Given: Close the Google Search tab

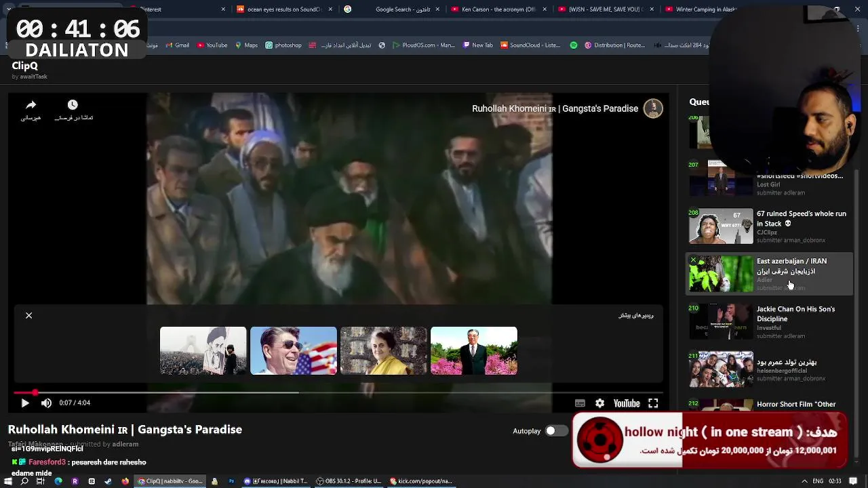Looking at the screenshot, I should [x=437, y=9].
